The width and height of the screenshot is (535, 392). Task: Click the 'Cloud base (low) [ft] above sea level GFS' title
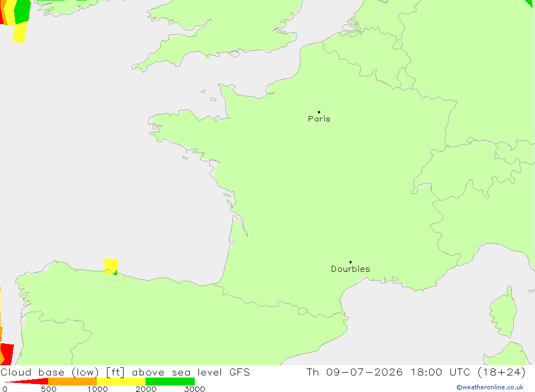[125, 372]
